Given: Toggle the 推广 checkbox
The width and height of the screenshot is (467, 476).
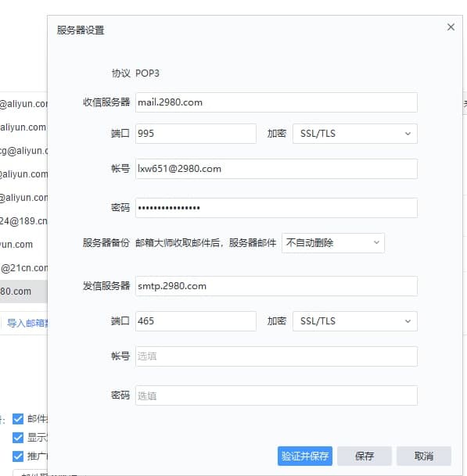Looking at the screenshot, I should click(x=18, y=456).
